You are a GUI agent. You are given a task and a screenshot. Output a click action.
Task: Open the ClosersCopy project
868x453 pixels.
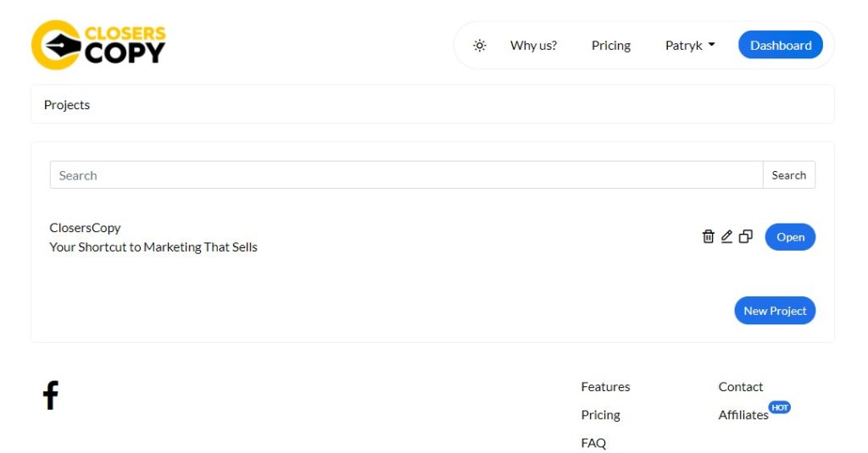(790, 237)
